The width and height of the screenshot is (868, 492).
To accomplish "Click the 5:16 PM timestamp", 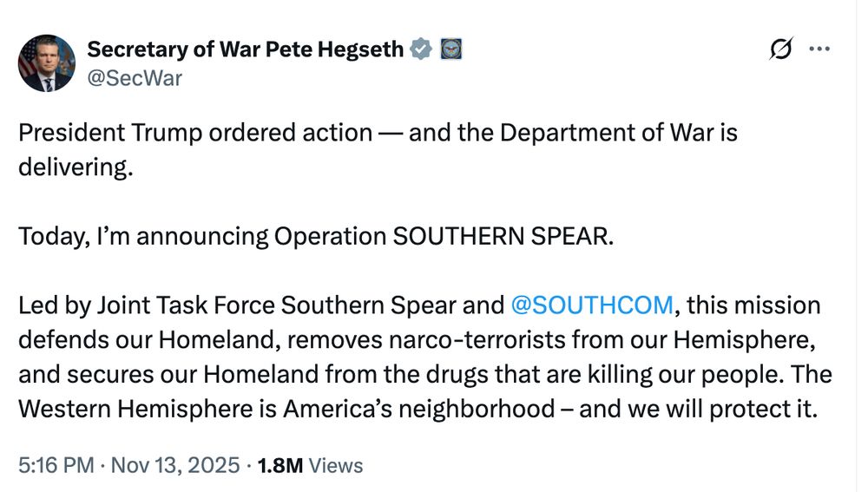I will pyautogui.click(x=54, y=465).
